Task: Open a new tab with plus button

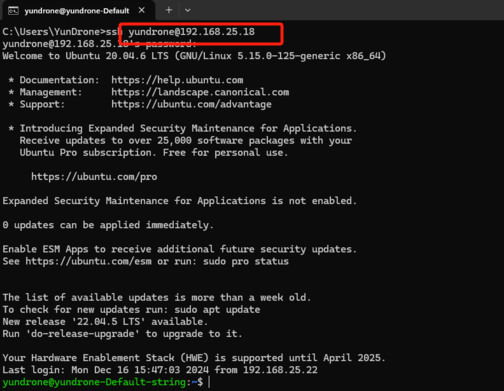Action: point(169,10)
